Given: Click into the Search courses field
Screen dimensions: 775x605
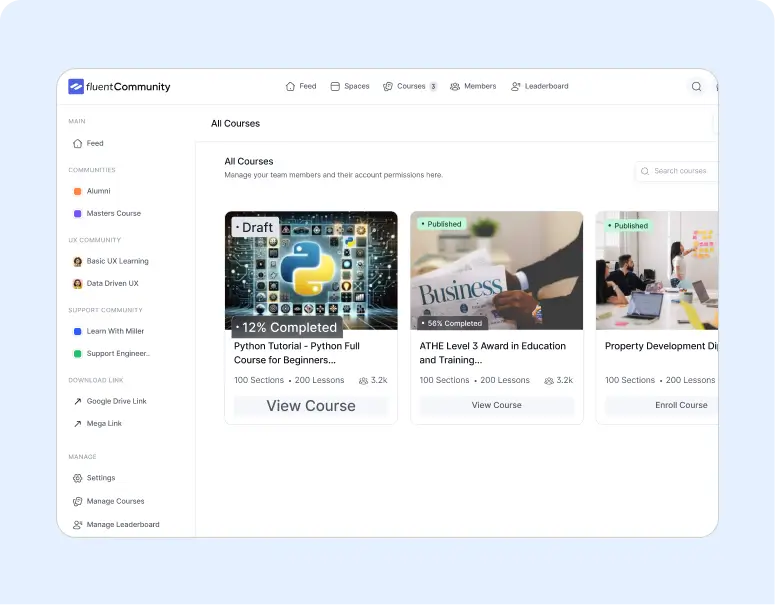Looking at the screenshot, I should (682, 171).
